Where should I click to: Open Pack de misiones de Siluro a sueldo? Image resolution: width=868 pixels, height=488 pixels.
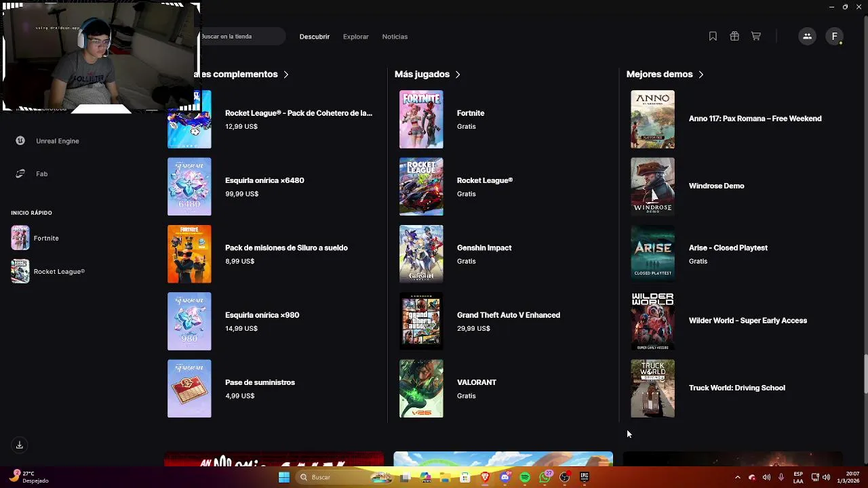(286, 247)
